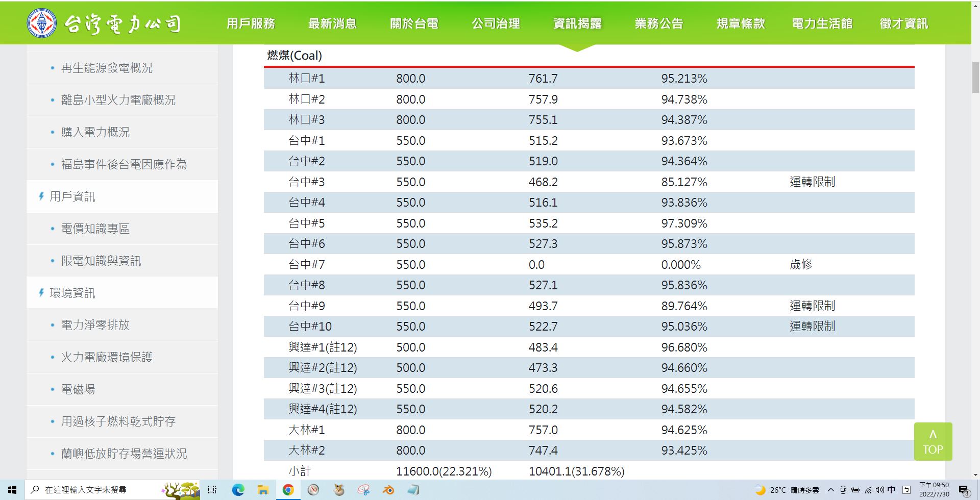
Task: Open the 規章條款 menu
Action: click(x=741, y=23)
